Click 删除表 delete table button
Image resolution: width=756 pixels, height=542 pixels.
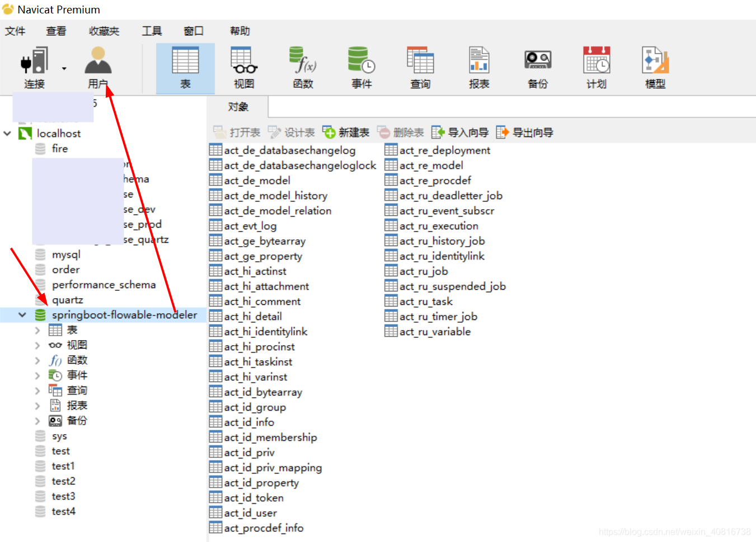401,133
